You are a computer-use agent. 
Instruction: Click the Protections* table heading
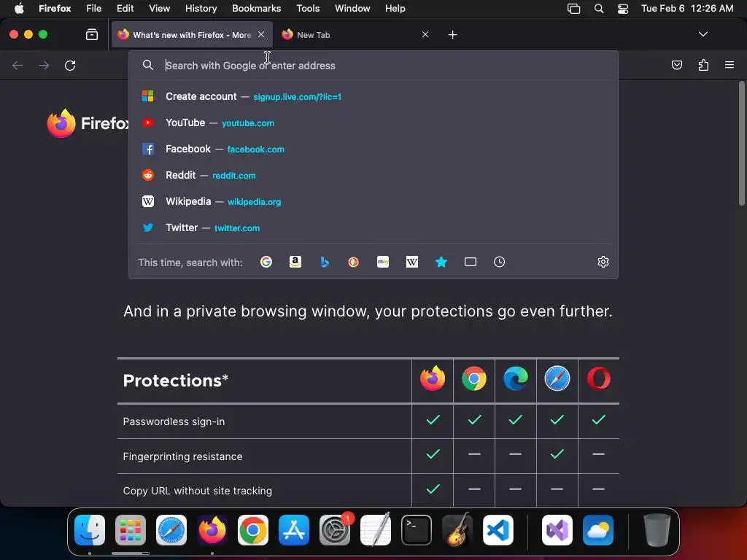(x=175, y=381)
